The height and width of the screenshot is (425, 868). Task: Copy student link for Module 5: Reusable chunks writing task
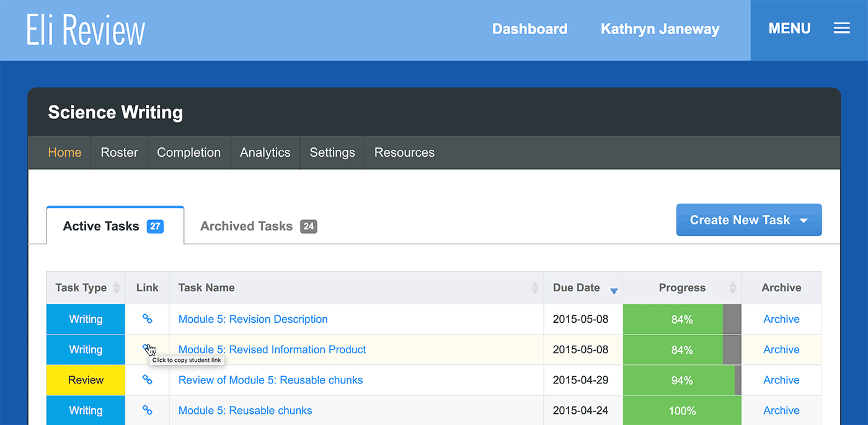[x=148, y=410]
